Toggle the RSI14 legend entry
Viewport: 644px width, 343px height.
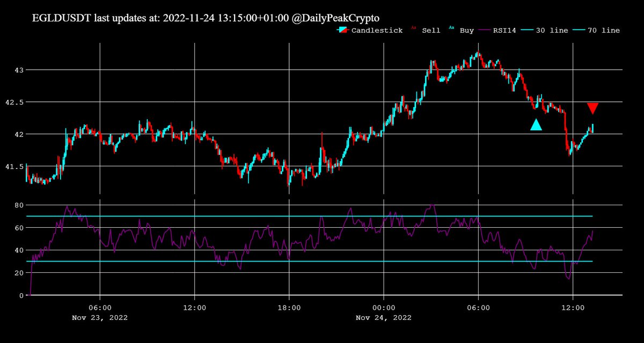click(499, 31)
